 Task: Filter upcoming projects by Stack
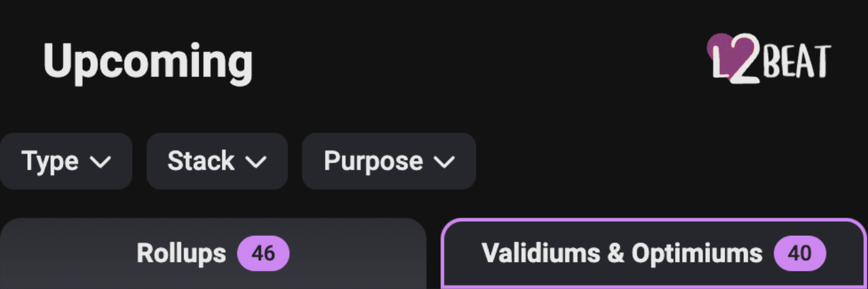click(217, 161)
